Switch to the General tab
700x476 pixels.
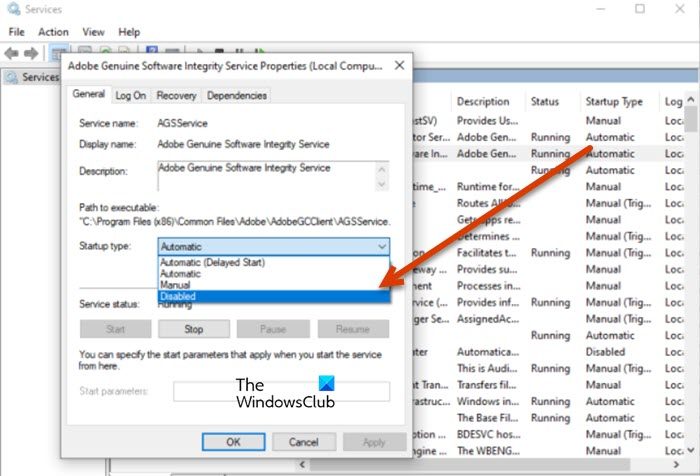point(89,94)
